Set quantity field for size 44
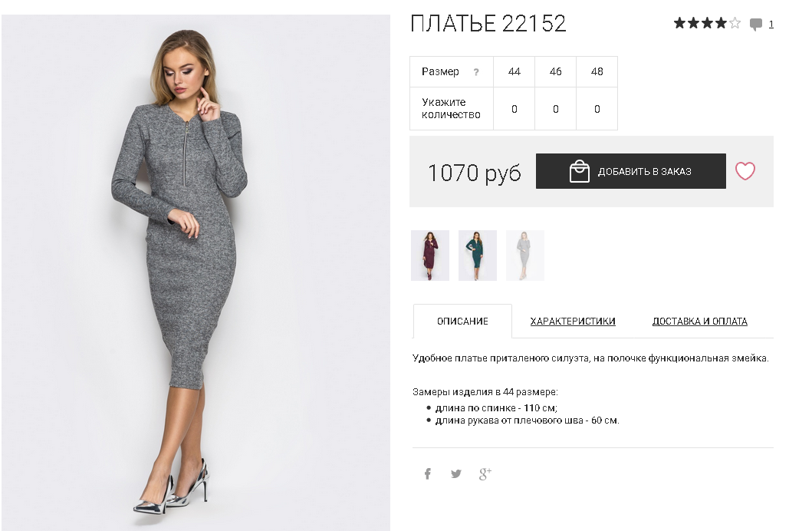 click(514, 109)
